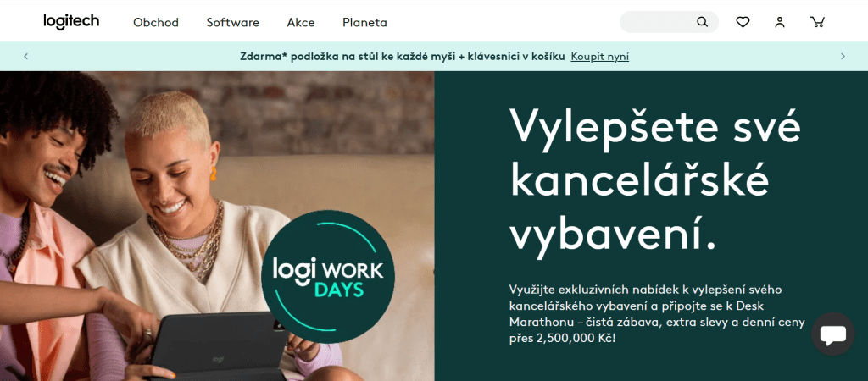Focus the search input field
Screen dimensions: 868x381
[x=658, y=22]
